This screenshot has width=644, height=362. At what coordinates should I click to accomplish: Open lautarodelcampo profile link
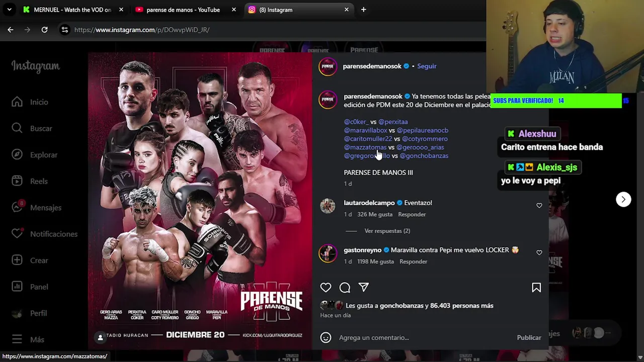click(369, 203)
